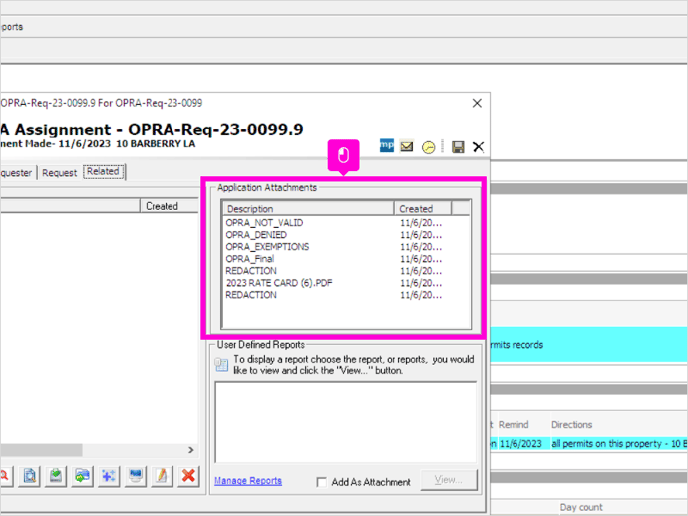
Task: Click the View... button
Action: click(448, 480)
